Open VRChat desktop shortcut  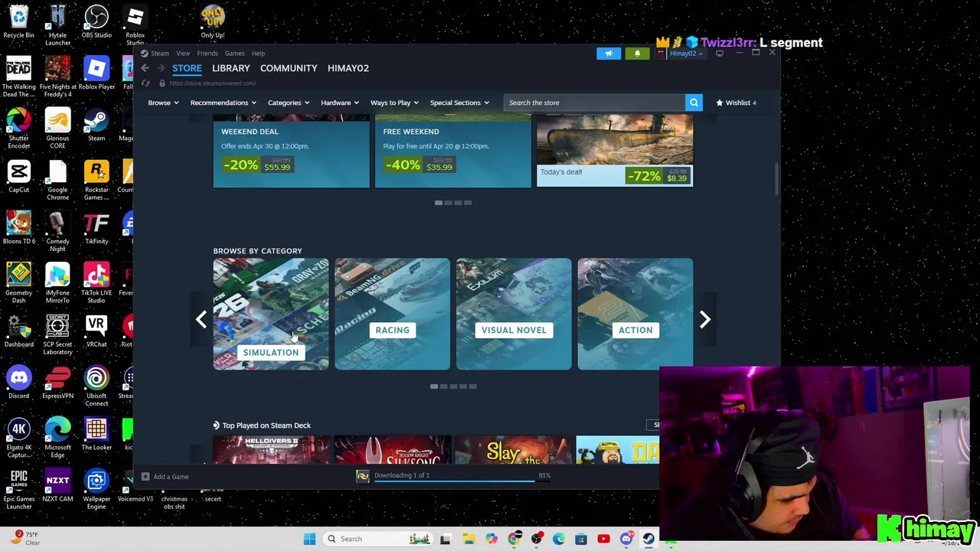click(x=96, y=331)
